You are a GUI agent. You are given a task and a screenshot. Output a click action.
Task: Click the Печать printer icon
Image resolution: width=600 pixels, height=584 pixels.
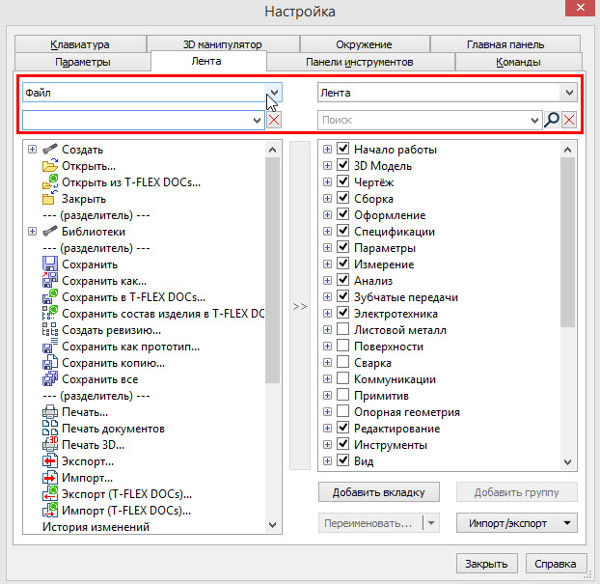[x=50, y=412]
